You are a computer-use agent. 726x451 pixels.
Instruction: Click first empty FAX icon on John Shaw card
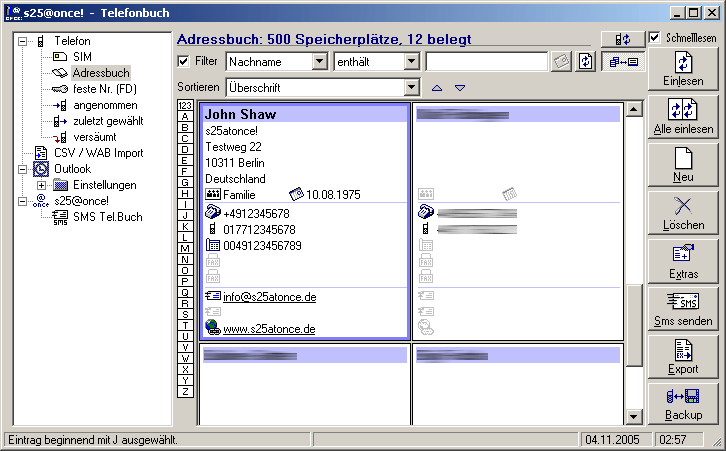213,261
